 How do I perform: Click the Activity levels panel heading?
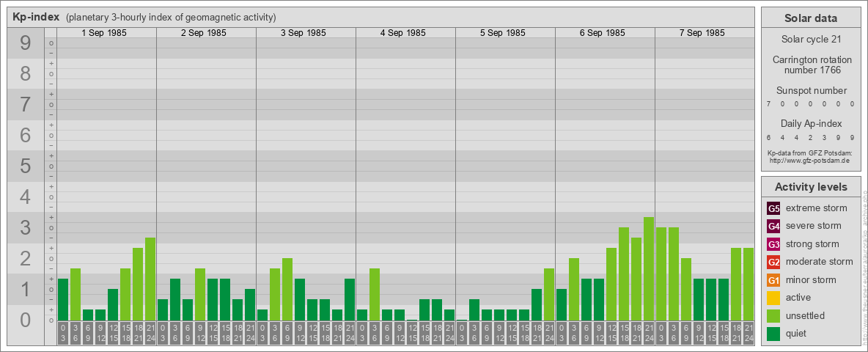pyautogui.click(x=811, y=187)
